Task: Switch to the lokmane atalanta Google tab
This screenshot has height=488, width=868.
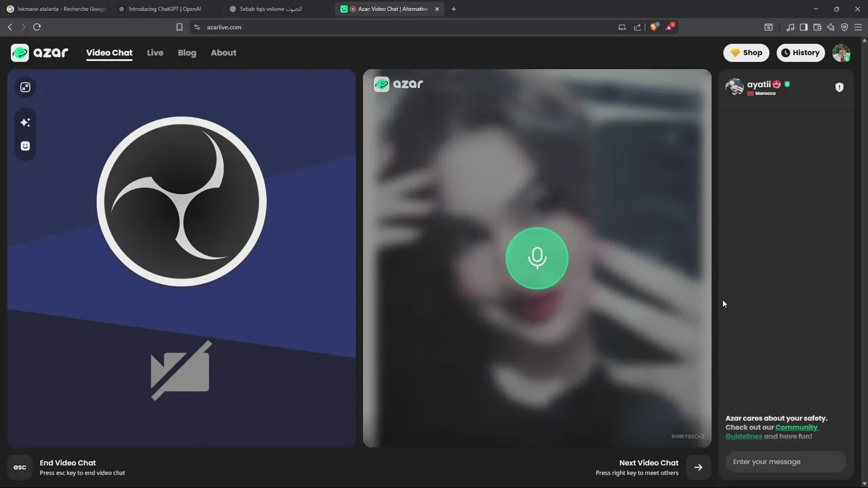Action: 56,9
